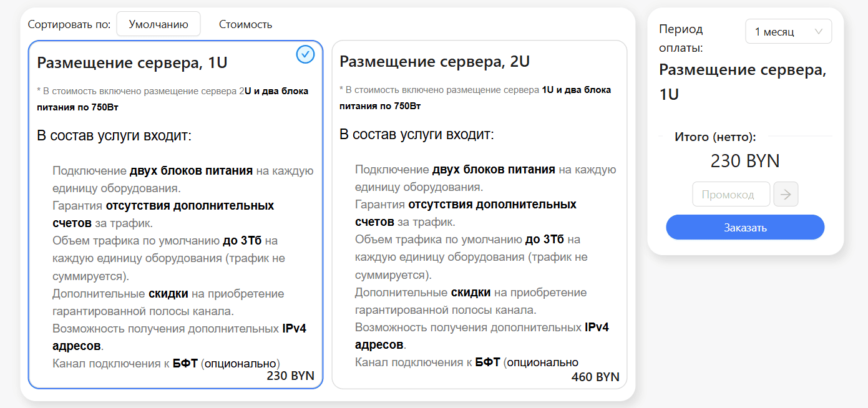The height and width of the screenshot is (408, 868).
Task: Select the Размещение сервера, 2U heading
Action: [434, 62]
